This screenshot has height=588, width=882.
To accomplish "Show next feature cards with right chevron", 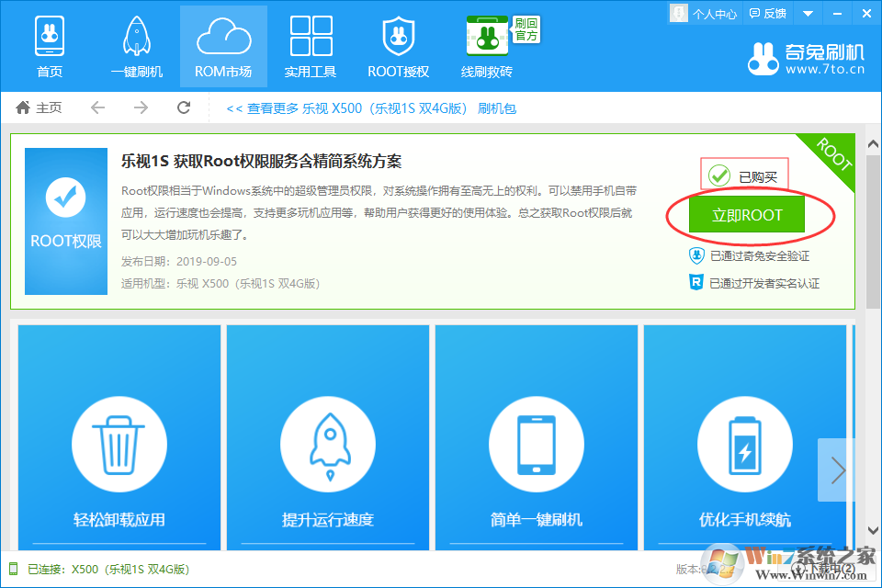I will click(x=838, y=469).
